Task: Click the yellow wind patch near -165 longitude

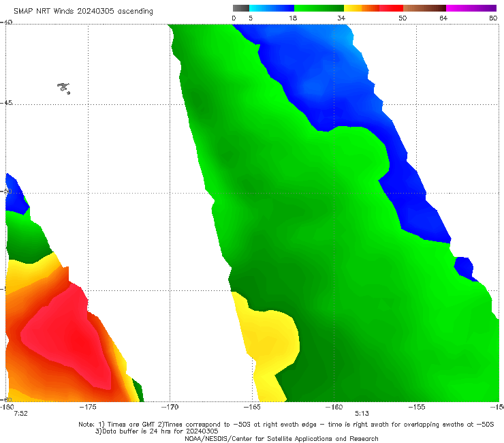Action: click(268, 343)
